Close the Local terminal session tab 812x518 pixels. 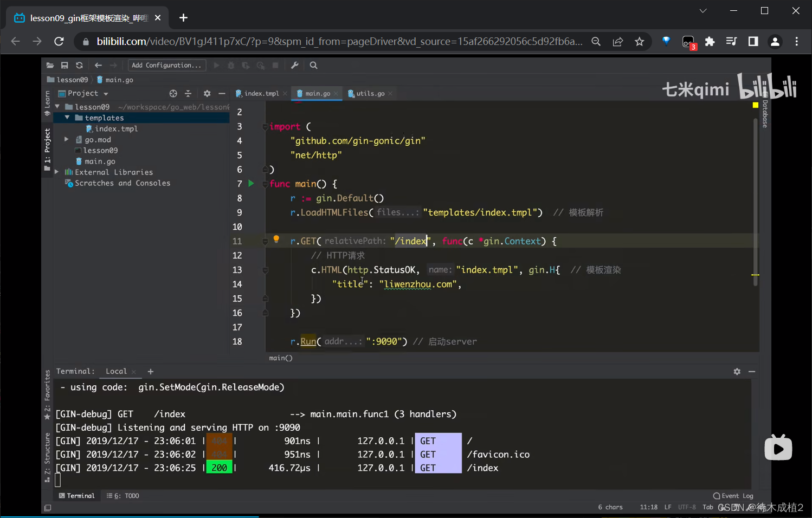click(134, 372)
